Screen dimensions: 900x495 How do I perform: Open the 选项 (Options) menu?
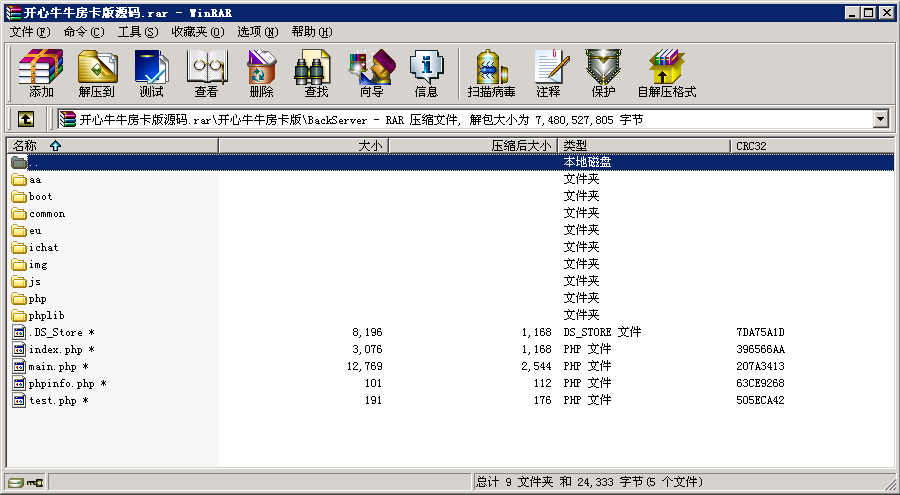tap(257, 32)
